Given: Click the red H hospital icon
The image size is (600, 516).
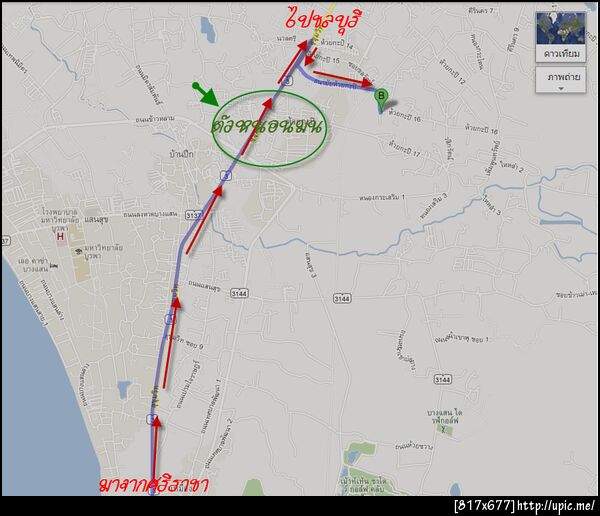Looking at the screenshot, I should pyautogui.click(x=60, y=237).
